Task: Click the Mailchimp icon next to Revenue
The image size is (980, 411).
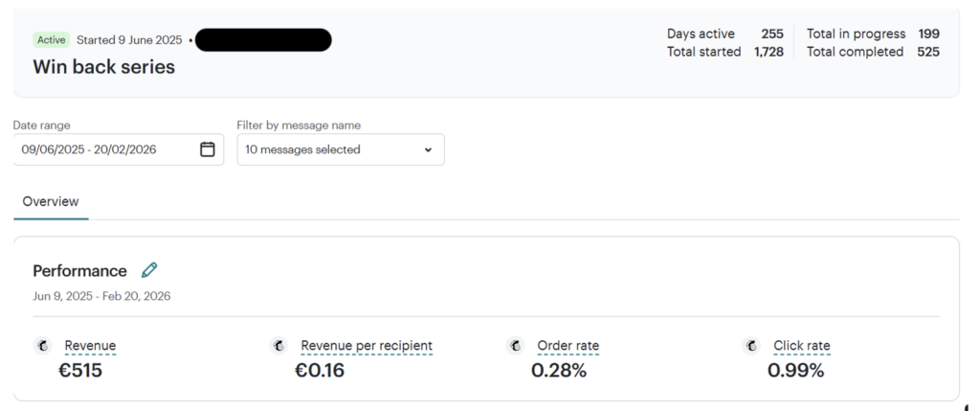Action: coord(43,346)
